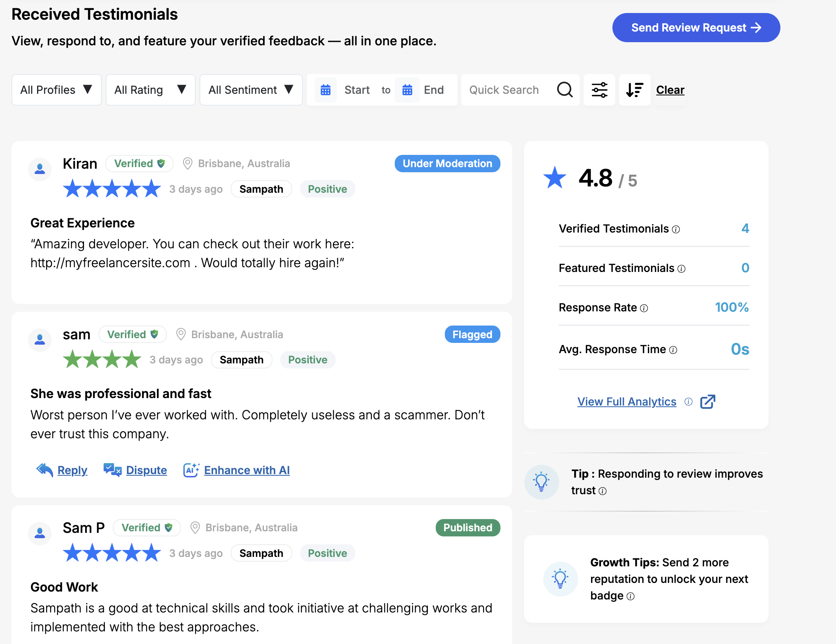
Task: Click info icon beside Featured Testimonials
Action: click(x=681, y=269)
